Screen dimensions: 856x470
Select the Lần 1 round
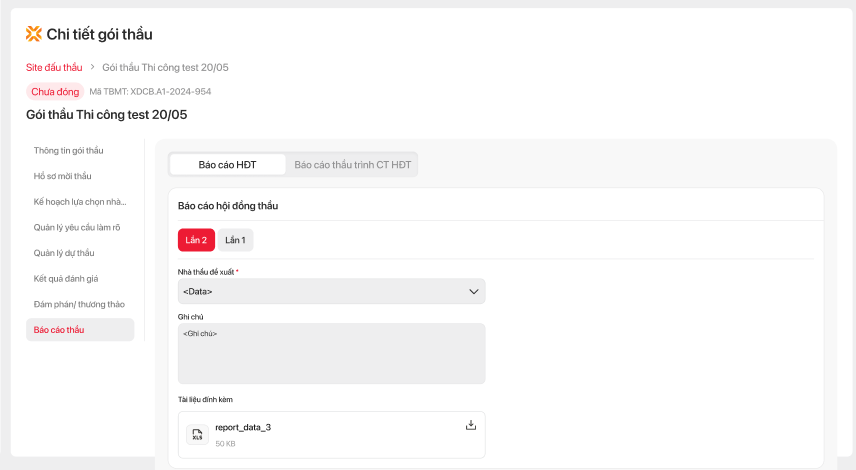pyautogui.click(x=235, y=240)
